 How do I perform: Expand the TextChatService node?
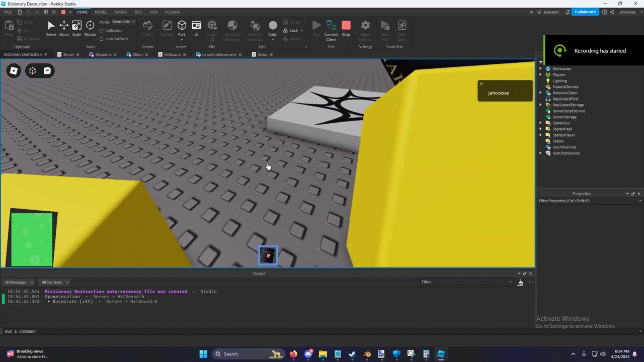pyautogui.click(x=541, y=153)
